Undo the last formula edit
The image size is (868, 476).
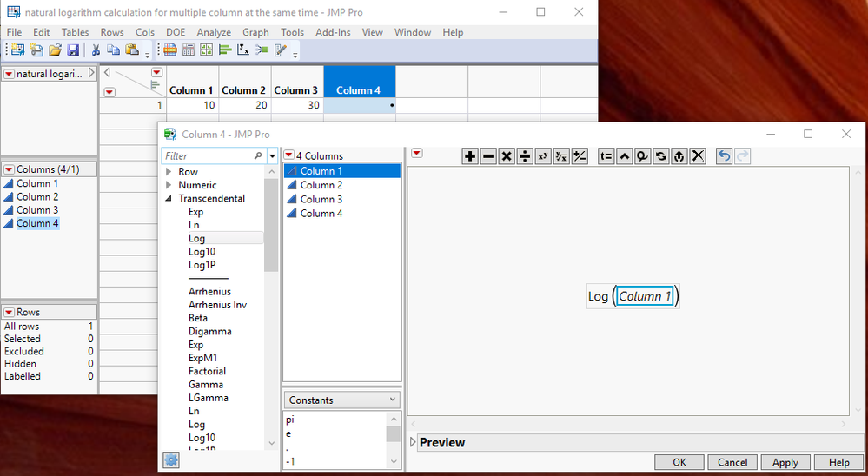(724, 156)
